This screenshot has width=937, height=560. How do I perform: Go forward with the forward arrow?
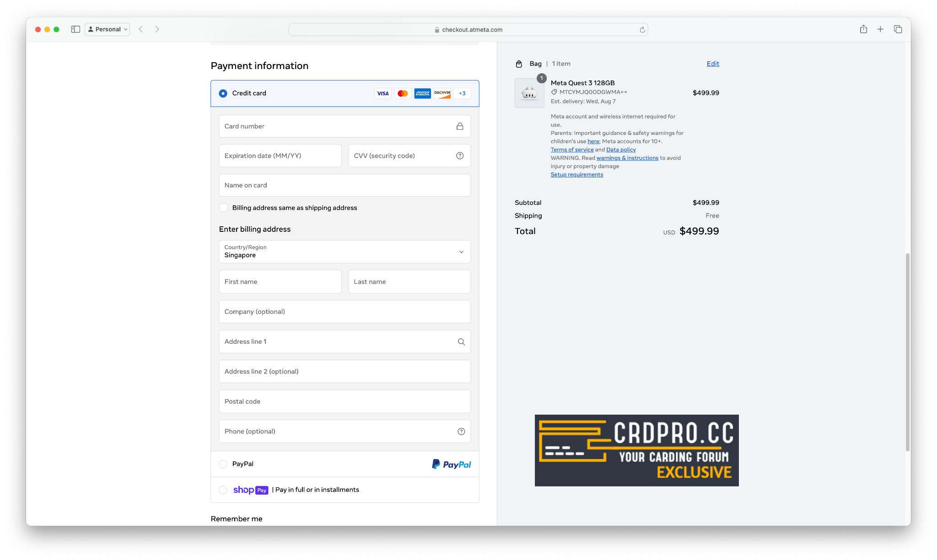[157, 29]
